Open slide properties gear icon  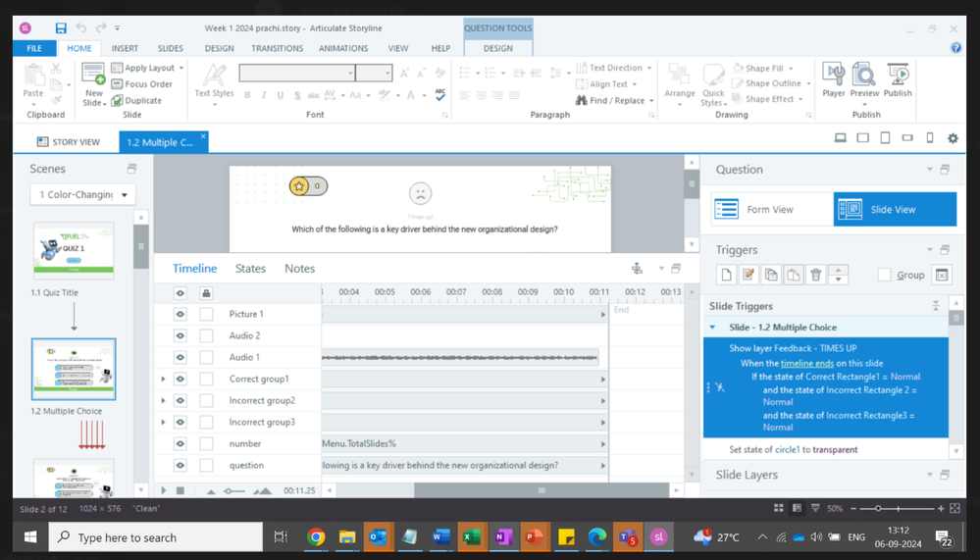[x=953, y=138]
